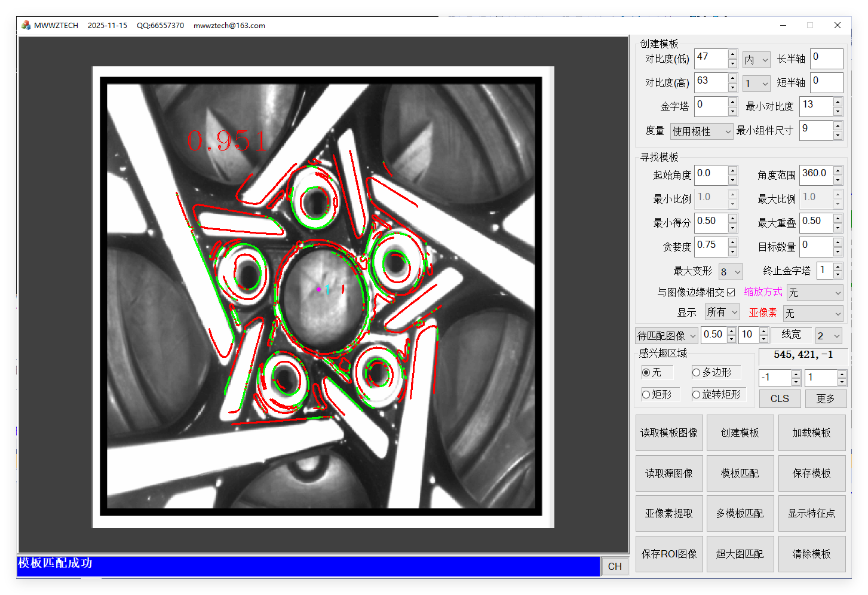Increase 角度范围 with up arrow
868x595 pixels.
[x=838, y=170]
